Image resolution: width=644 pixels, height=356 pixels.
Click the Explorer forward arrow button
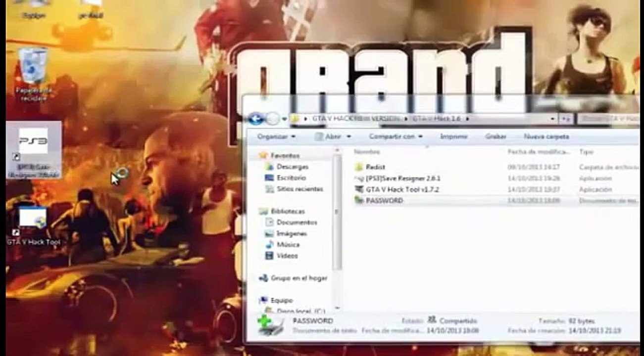pos(273,119)
